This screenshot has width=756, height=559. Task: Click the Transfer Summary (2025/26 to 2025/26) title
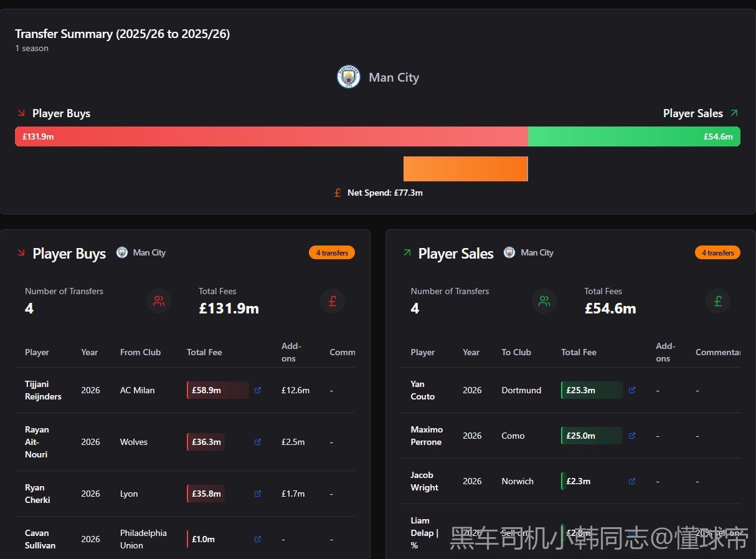click(123, 34)
